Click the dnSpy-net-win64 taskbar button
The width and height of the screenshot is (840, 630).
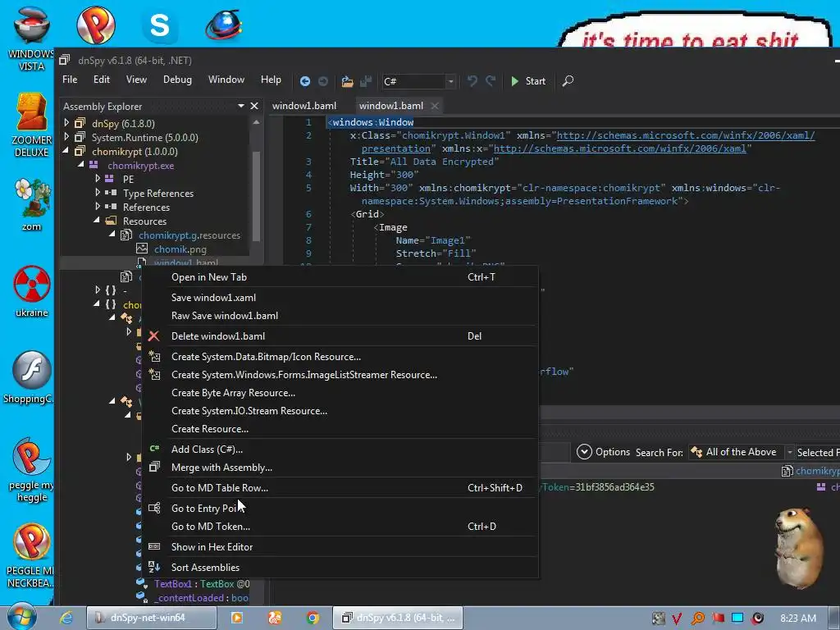[151, 618]
